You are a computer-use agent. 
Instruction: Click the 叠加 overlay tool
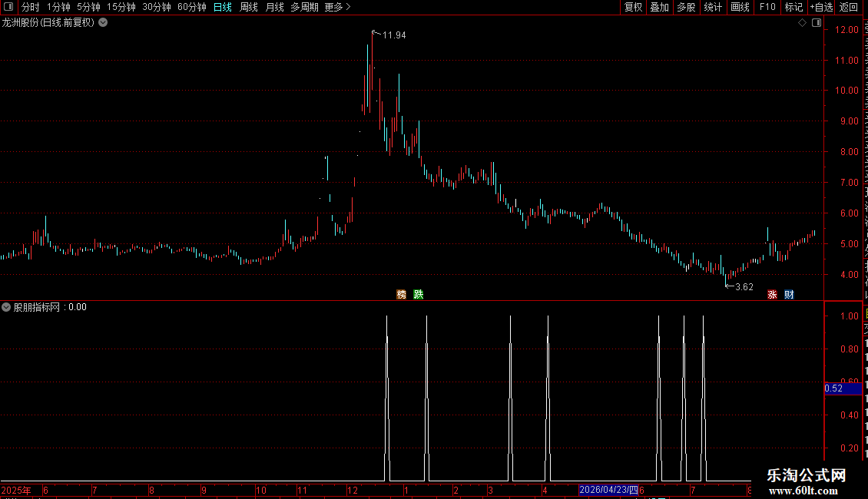pyautogui.click(x=660, y=7)
